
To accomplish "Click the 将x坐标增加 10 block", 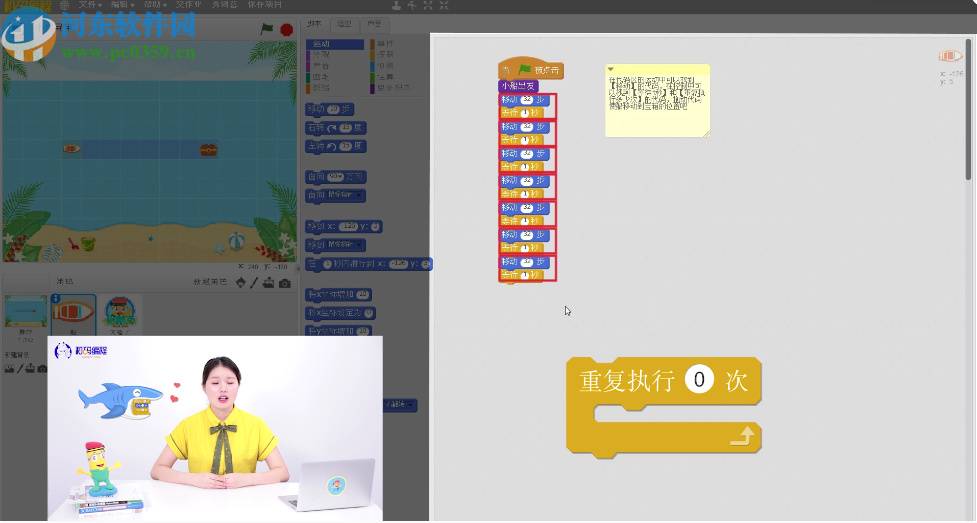I will [339, 294].
